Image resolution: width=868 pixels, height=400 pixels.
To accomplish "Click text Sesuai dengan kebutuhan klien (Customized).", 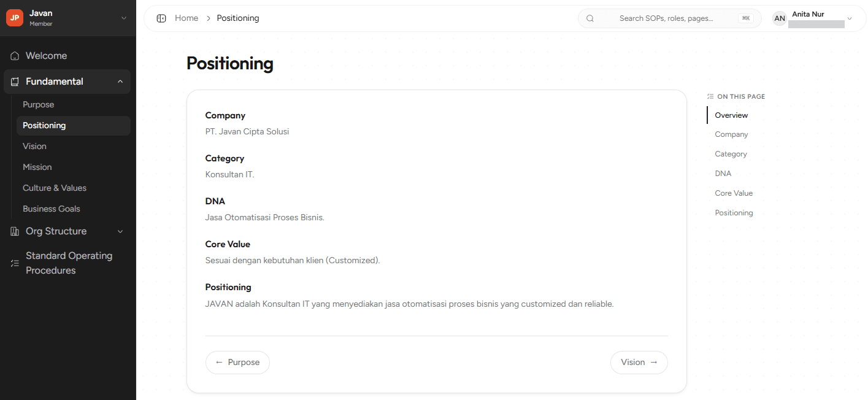I will (x=293, y=260).
